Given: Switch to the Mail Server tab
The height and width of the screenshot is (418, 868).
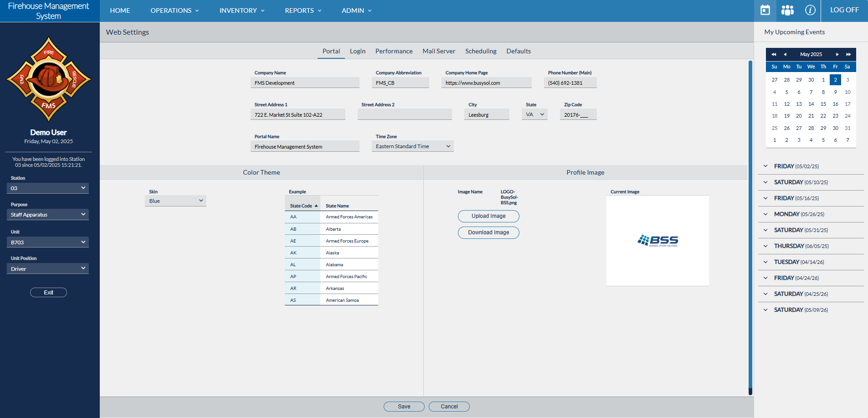Looking at the screenshot, I should pos(438,51).
